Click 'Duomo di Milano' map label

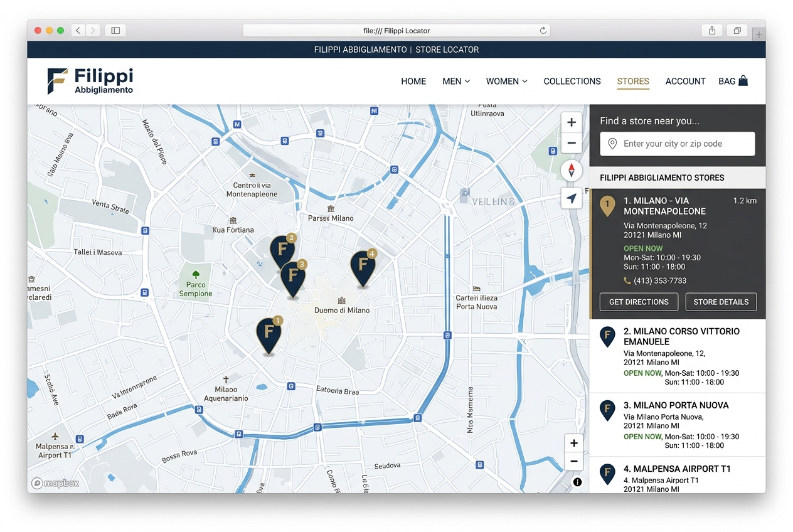point(342,311)
